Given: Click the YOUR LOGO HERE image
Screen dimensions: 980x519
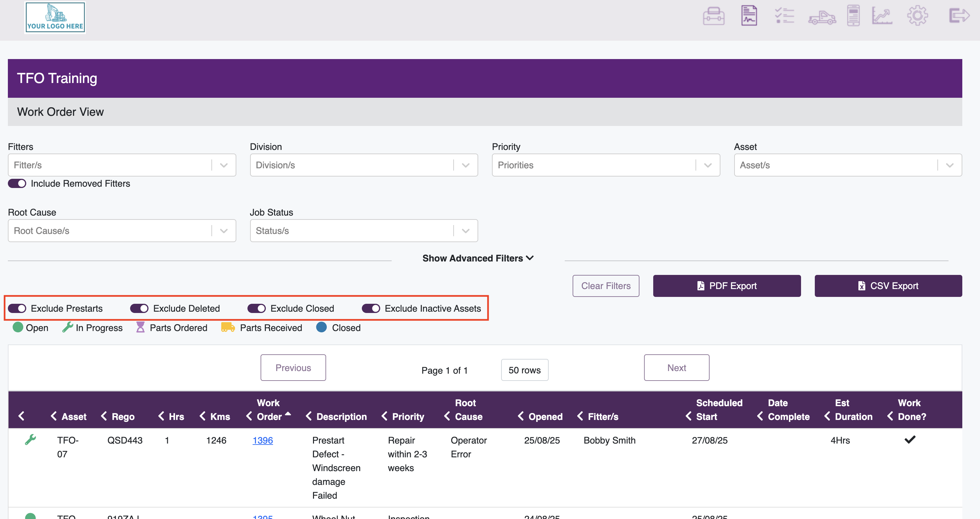Looking at the screenshot, I should tap(55, 17).
